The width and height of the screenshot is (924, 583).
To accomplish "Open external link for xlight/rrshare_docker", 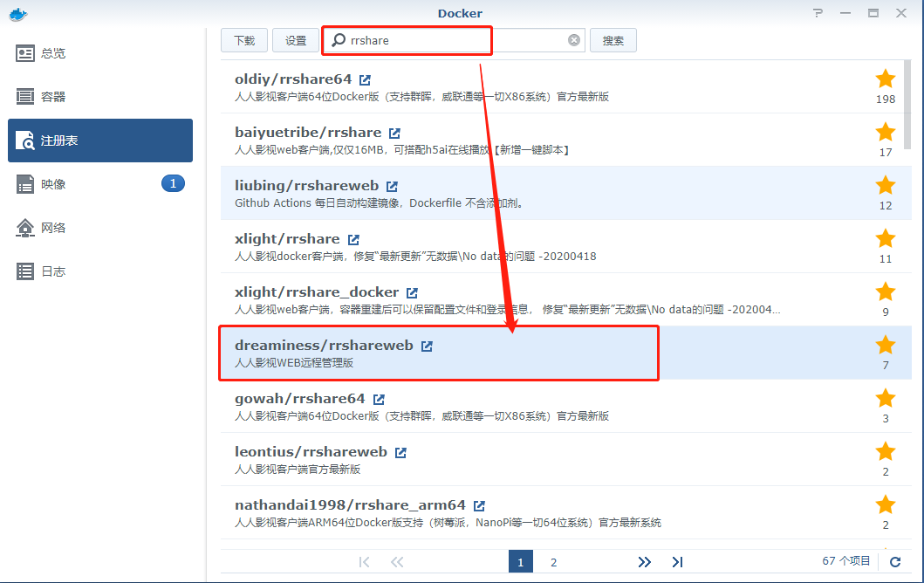I will pyautogui.click(x=413, y=293).
